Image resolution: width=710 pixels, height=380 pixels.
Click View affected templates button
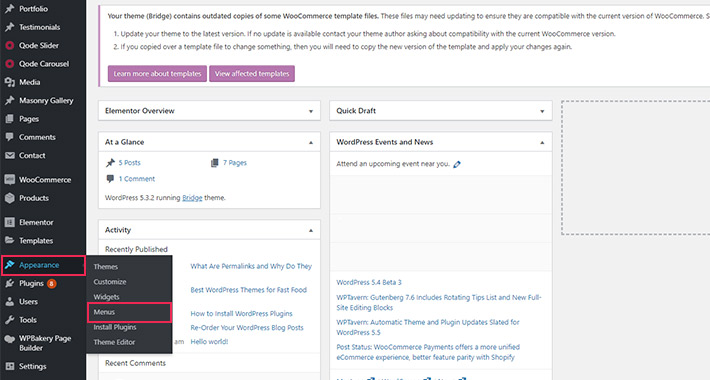252,74
